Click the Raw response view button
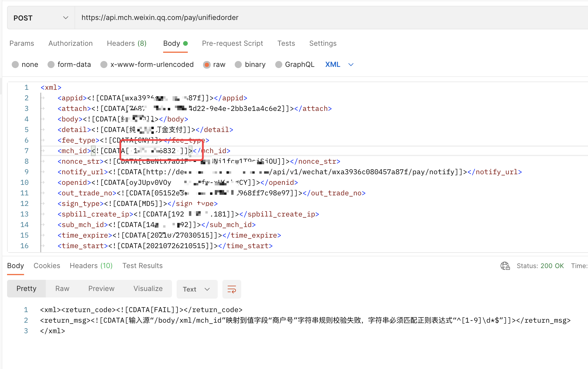 point(62,289)
